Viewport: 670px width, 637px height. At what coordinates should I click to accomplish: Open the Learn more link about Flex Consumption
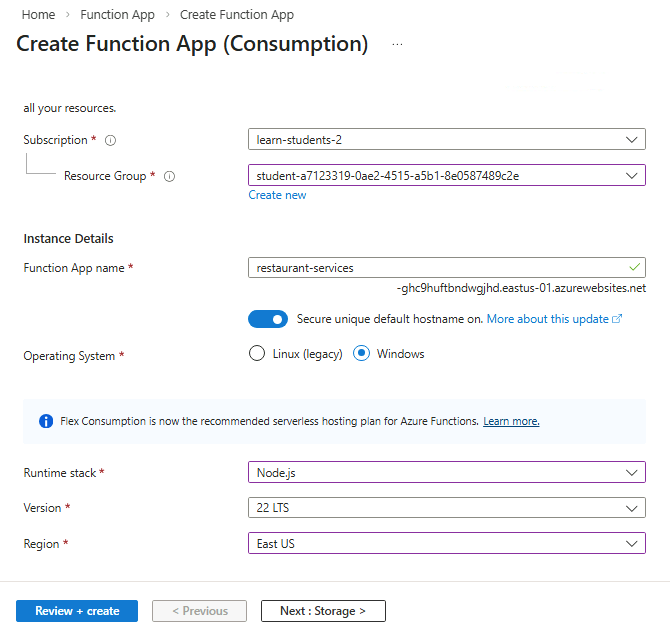click(511, 421)
